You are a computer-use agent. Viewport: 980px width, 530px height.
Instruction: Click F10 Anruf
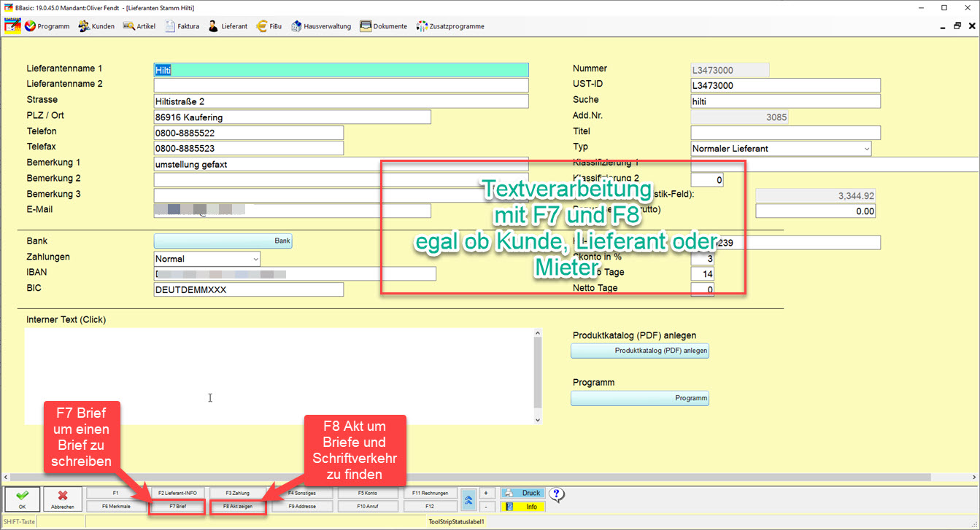(x=368, y=506)
